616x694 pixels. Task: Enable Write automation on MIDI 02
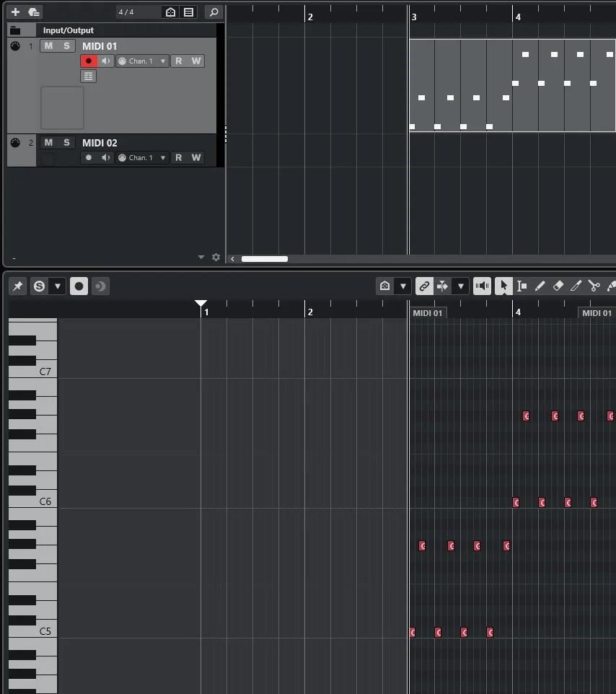point(196,157)
